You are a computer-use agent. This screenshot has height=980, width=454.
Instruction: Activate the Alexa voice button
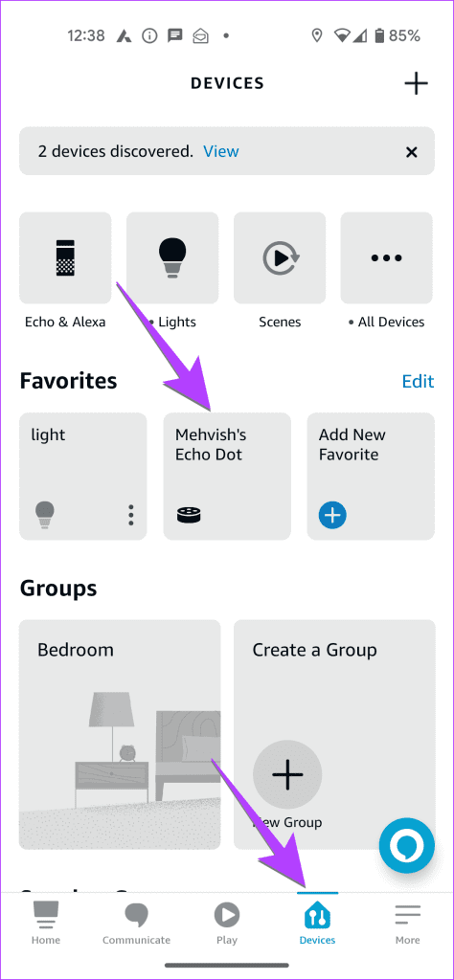tap(406, 846)
